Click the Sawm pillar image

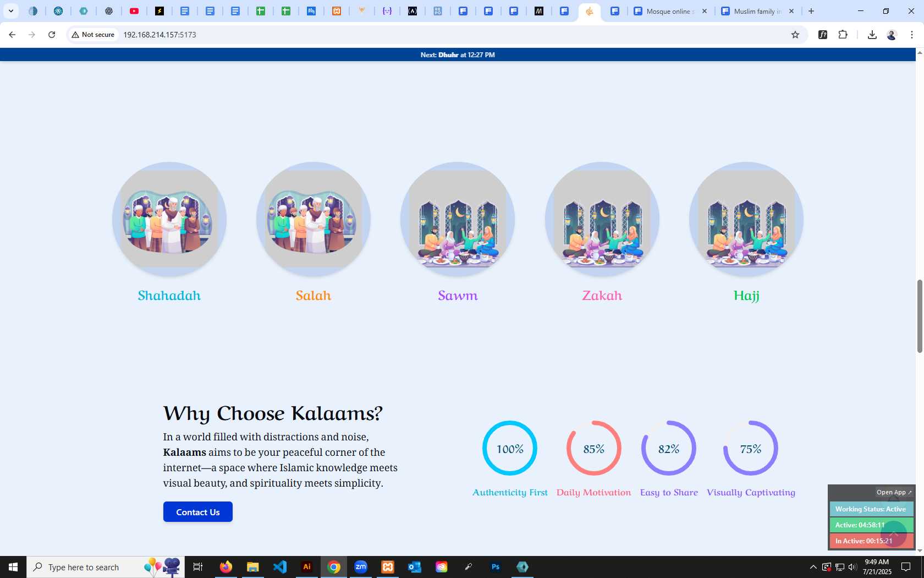point(458,219)
